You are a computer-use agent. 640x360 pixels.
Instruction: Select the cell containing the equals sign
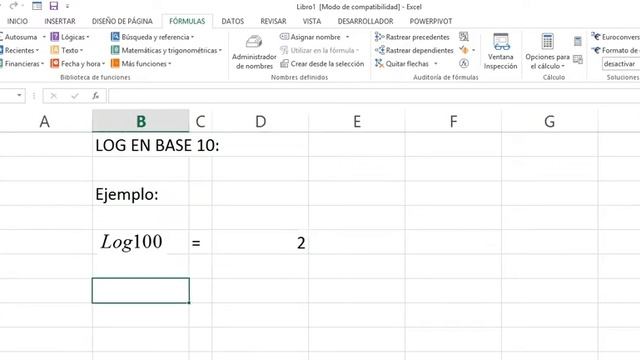click(200, 242)
